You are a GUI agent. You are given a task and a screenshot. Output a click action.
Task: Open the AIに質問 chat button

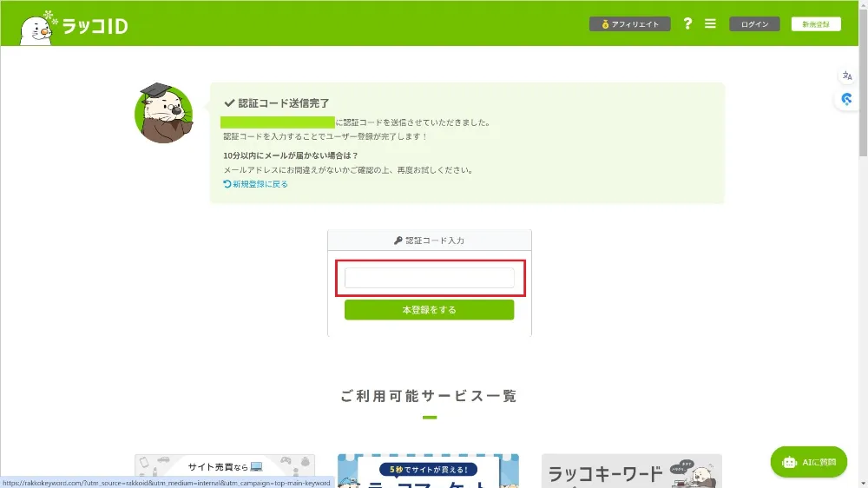pos(808,462)
